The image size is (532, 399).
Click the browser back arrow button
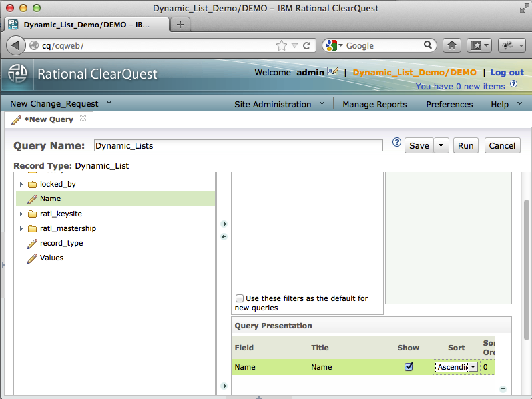coord(15,45)
